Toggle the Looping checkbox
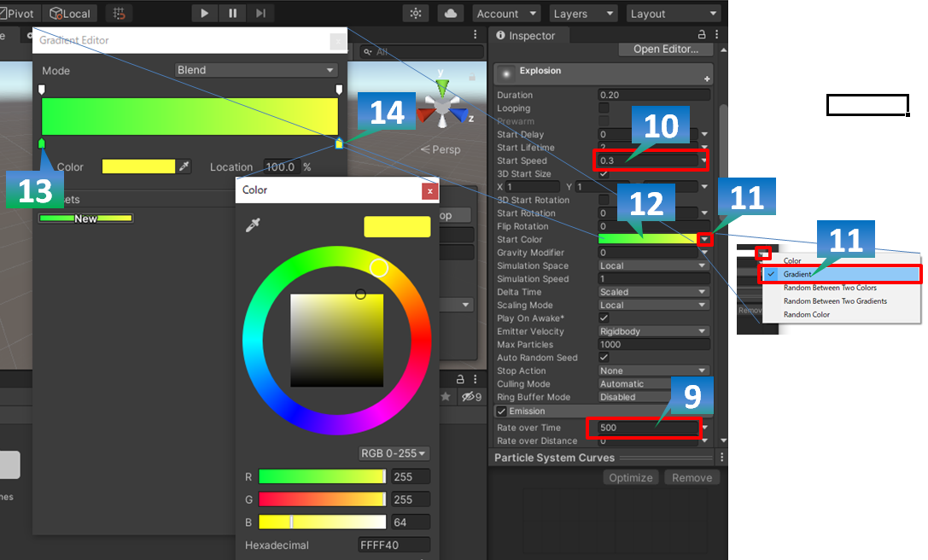 pos(604,108)
